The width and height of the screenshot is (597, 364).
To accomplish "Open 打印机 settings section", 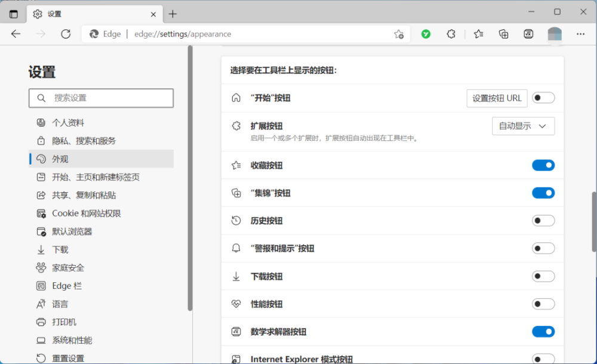I will click(101, 322).
